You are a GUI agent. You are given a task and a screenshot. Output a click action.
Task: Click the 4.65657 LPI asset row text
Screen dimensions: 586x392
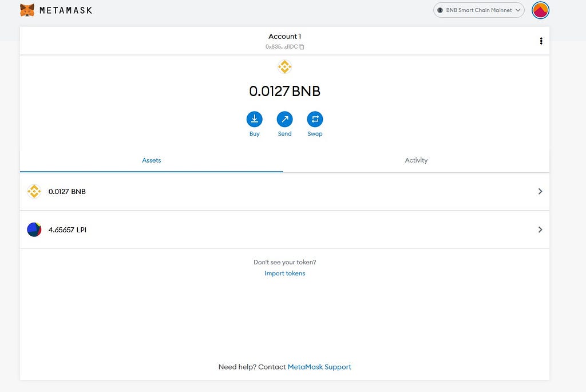pos(68,229)
